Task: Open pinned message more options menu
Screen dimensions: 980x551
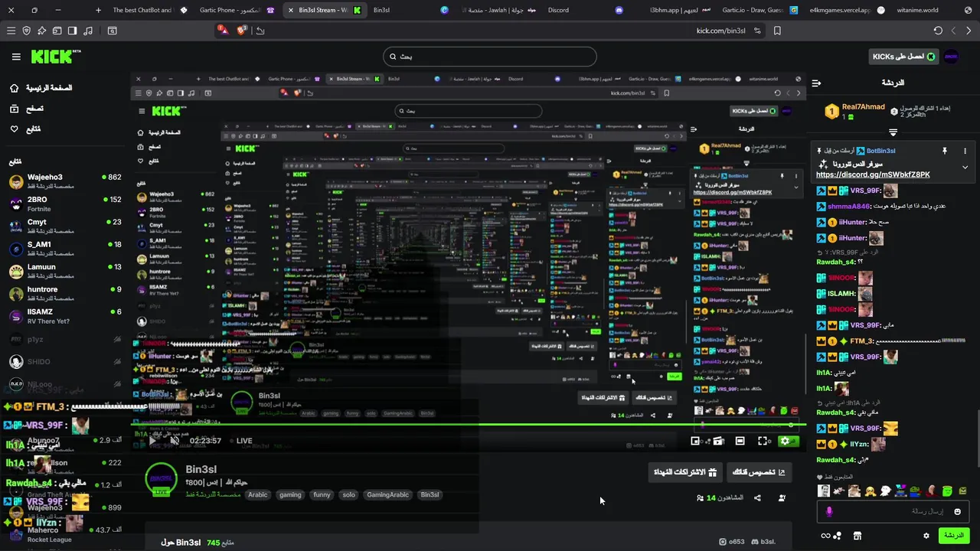Action: [965, 151]
